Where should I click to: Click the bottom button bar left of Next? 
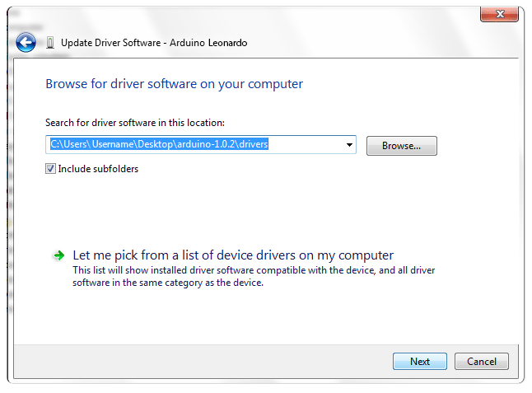tap(206, 361)
